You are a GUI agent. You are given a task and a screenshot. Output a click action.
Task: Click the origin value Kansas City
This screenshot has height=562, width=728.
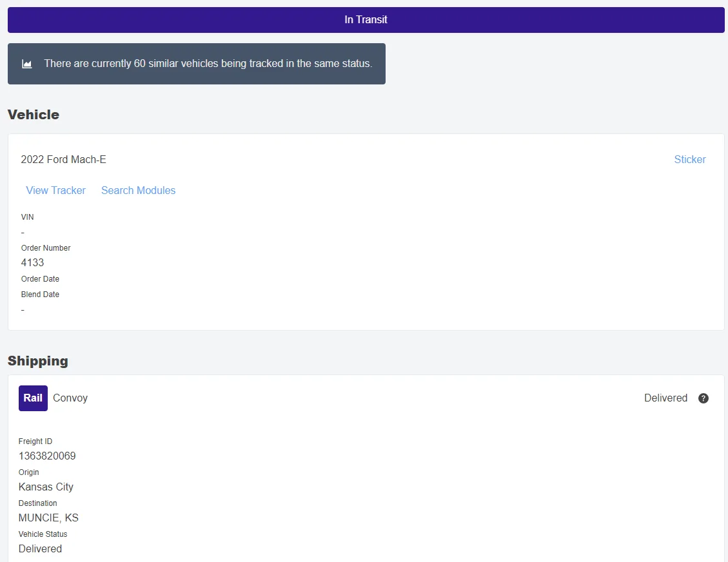pos(46,487)
